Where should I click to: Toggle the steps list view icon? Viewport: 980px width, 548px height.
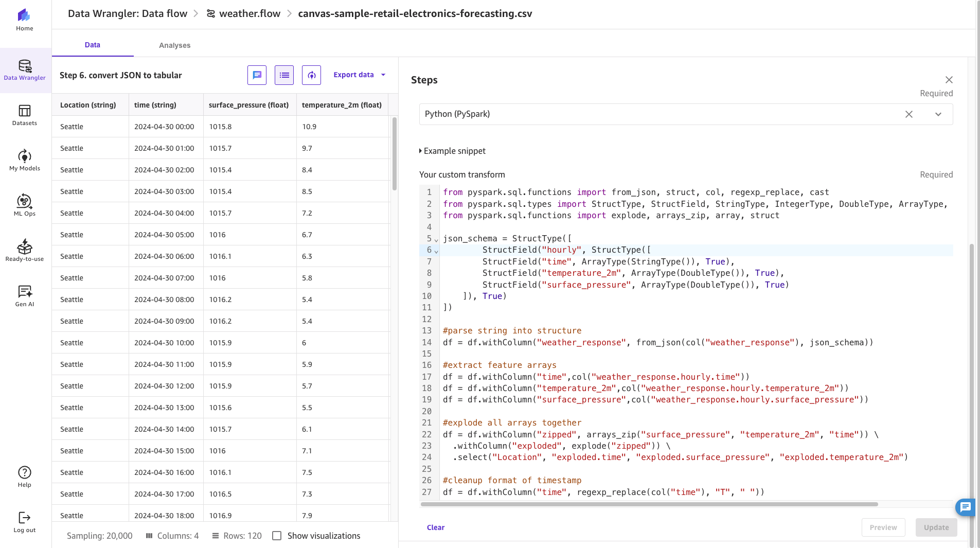[x=284, y=75]
